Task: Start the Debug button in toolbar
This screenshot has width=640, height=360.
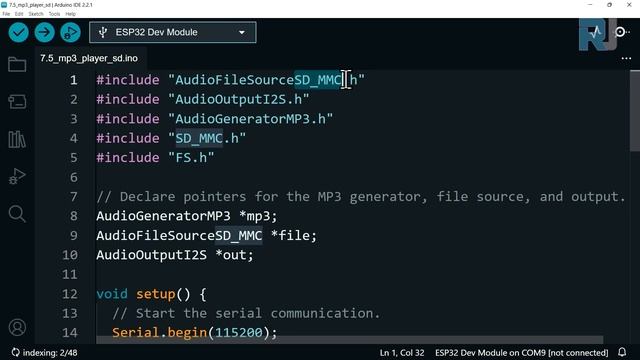Action: click(71, 32)
